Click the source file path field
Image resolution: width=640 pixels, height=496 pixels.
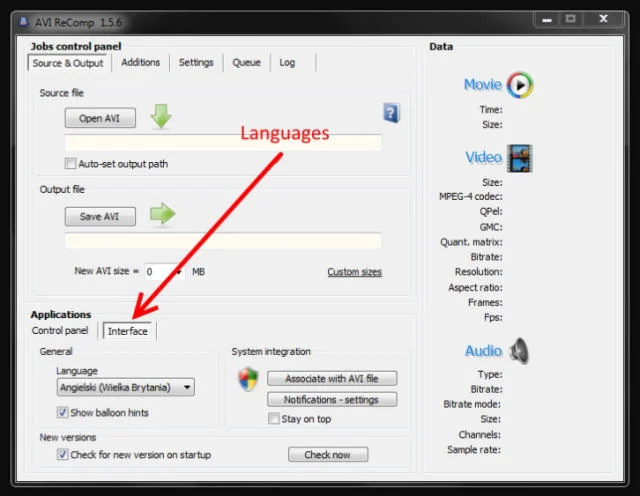pyautogui.click(x=223, y=143)
